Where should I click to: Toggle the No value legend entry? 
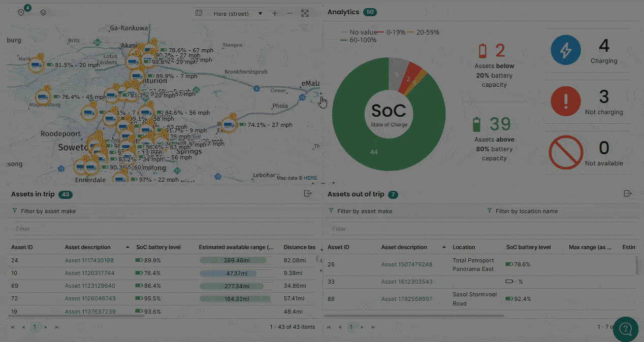pos(359,32)
